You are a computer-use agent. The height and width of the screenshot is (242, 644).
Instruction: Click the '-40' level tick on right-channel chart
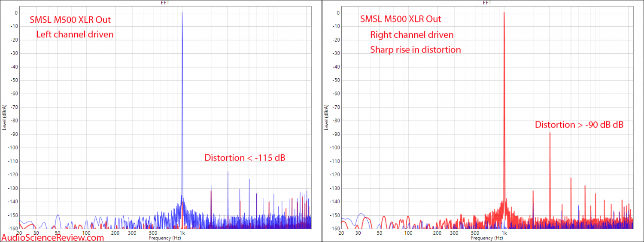(336, 67)
